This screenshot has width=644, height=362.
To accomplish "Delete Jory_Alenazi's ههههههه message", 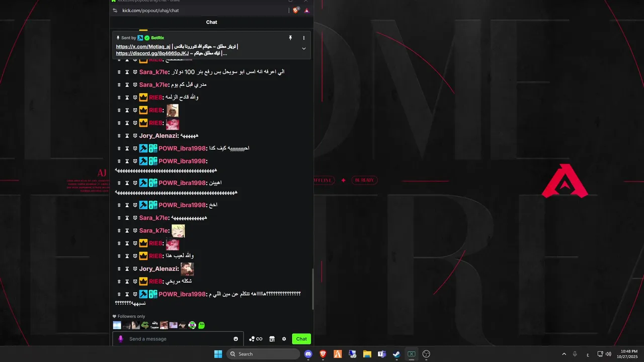I will [x=119, y=136].
